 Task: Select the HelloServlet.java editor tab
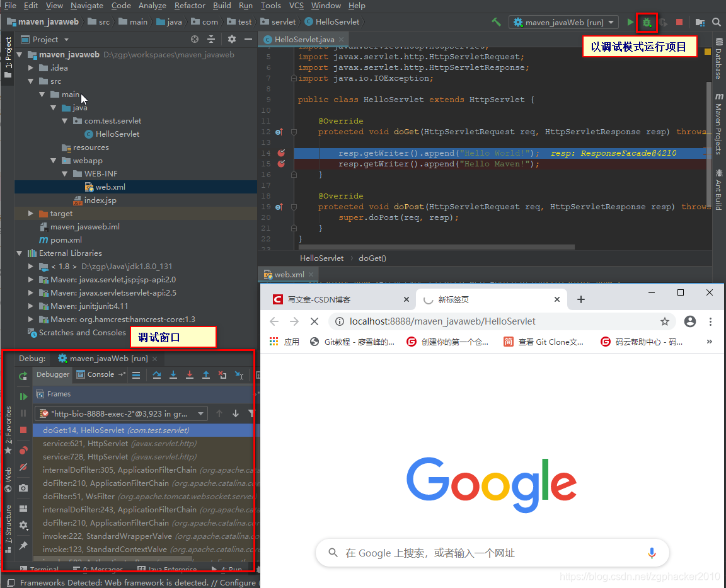click(x=304, y=39)
